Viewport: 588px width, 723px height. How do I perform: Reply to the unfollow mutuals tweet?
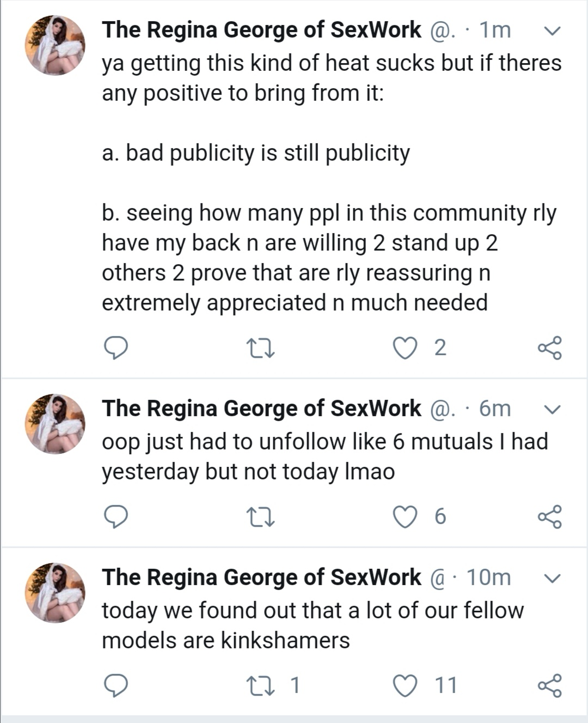(115, 517)
